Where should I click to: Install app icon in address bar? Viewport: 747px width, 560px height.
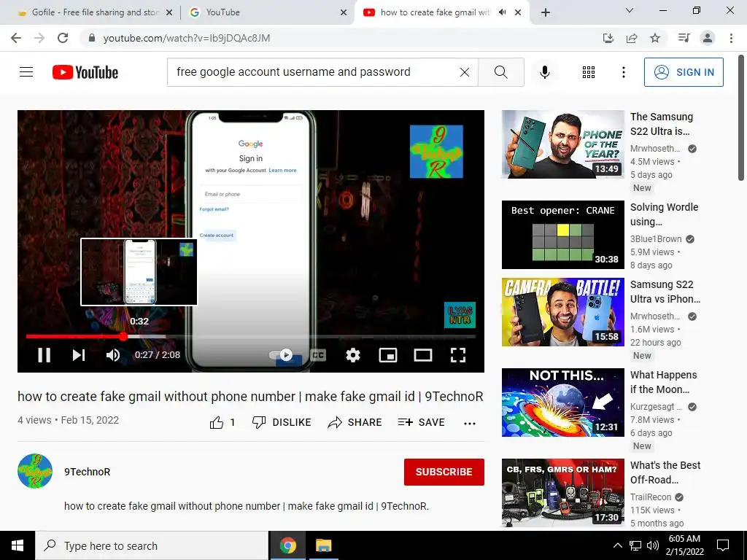coord(608,38)
